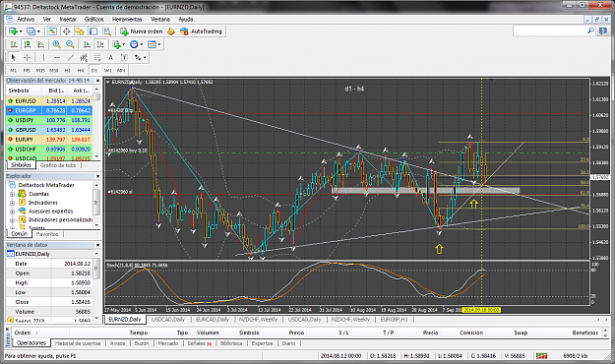Expand the Asesores expertos tree node

[x=12, y=212]
